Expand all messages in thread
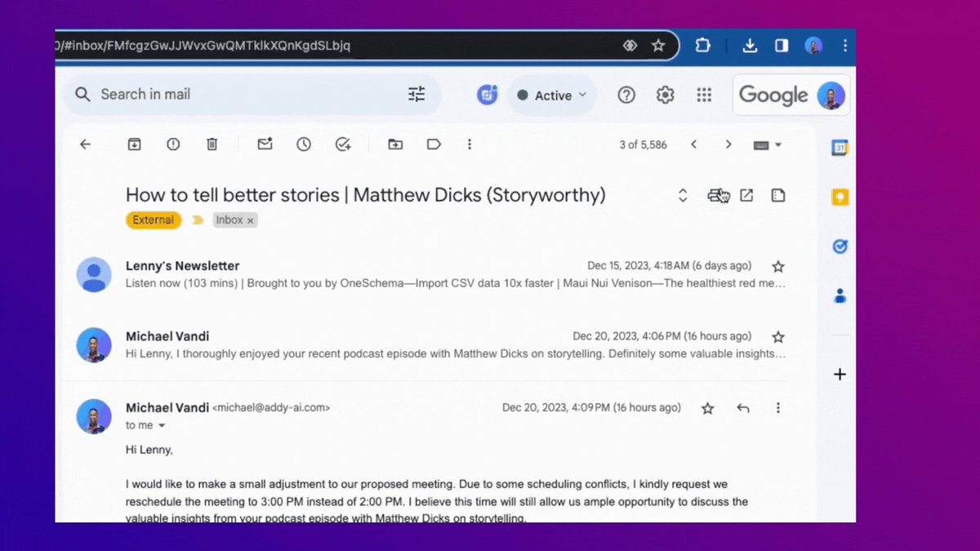The image size is (980, 551). point(683,195)
